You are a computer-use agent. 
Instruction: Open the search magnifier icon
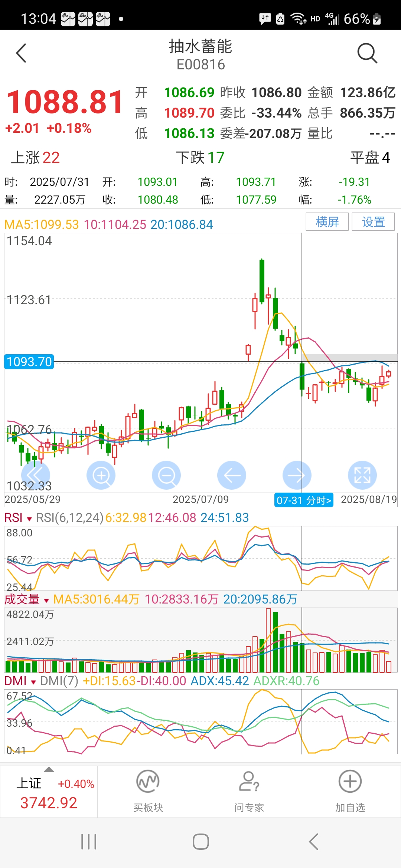click(367, 53)
